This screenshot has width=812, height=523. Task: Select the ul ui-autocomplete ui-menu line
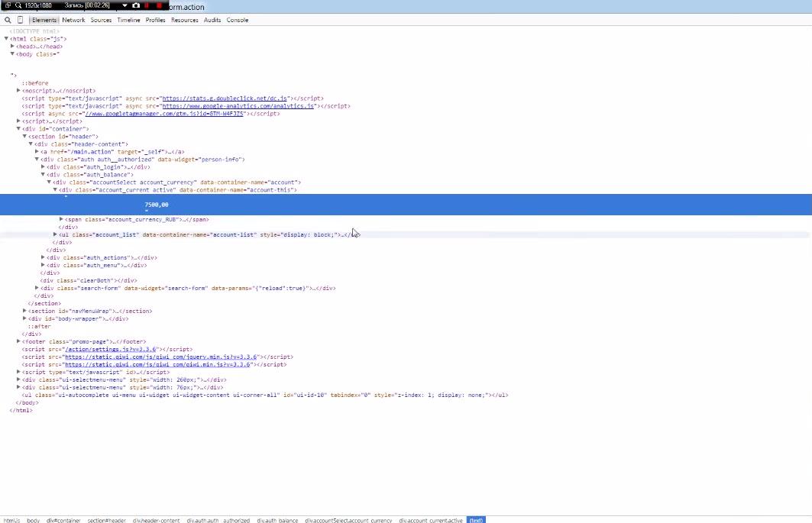click(264, 395)
